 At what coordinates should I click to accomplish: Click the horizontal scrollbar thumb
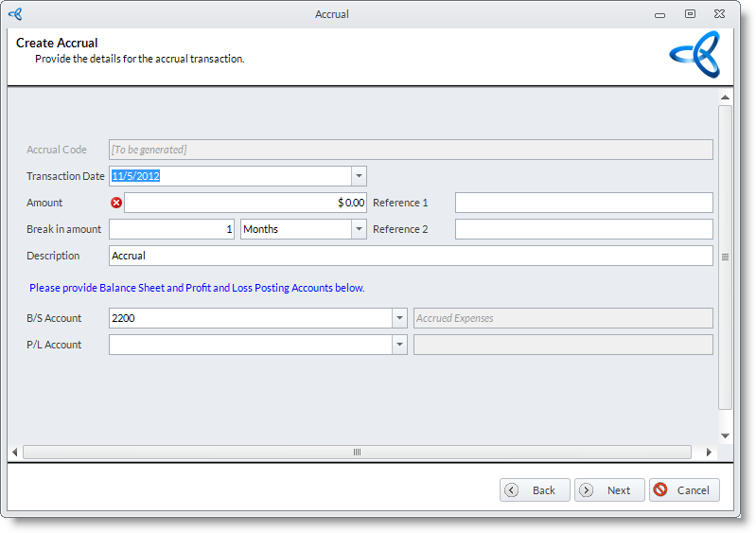357,453
